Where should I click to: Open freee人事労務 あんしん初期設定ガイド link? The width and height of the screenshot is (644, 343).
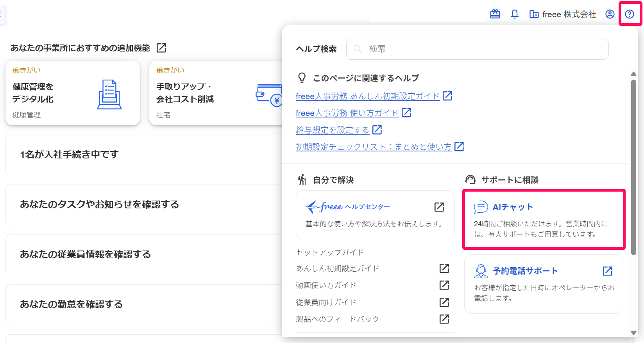tap(368, 96)
